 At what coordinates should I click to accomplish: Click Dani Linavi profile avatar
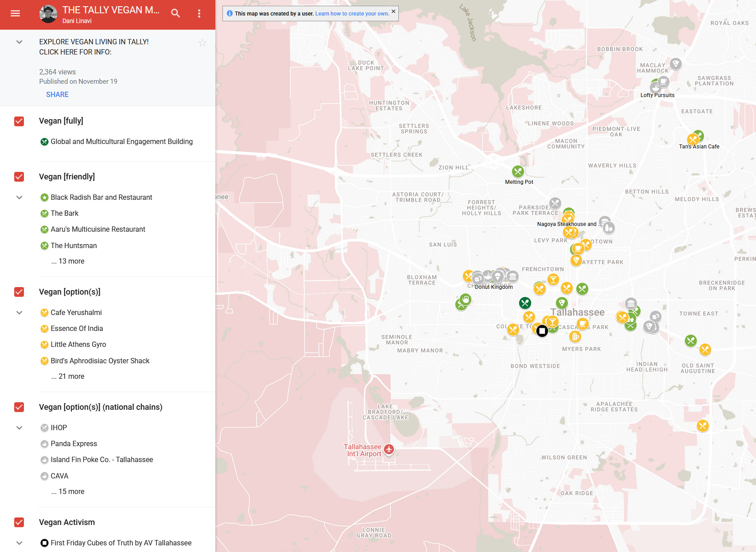click(48, 14)
